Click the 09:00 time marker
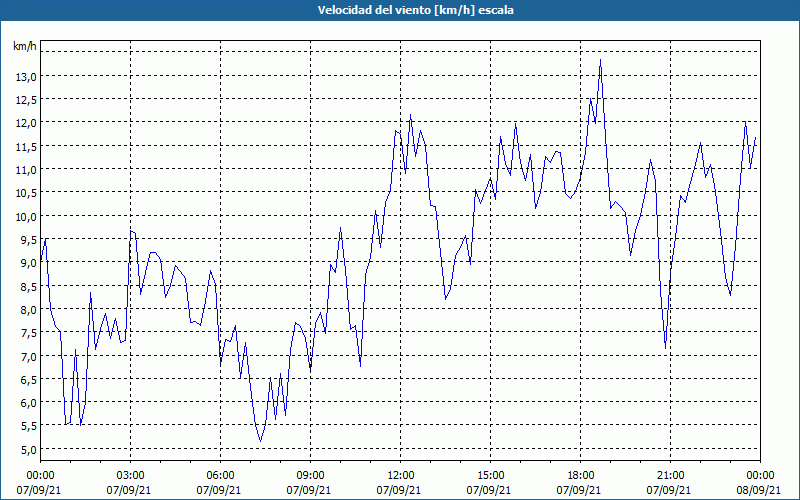The height and width of the screenshot is (500, 800). [x=310, y=476]
